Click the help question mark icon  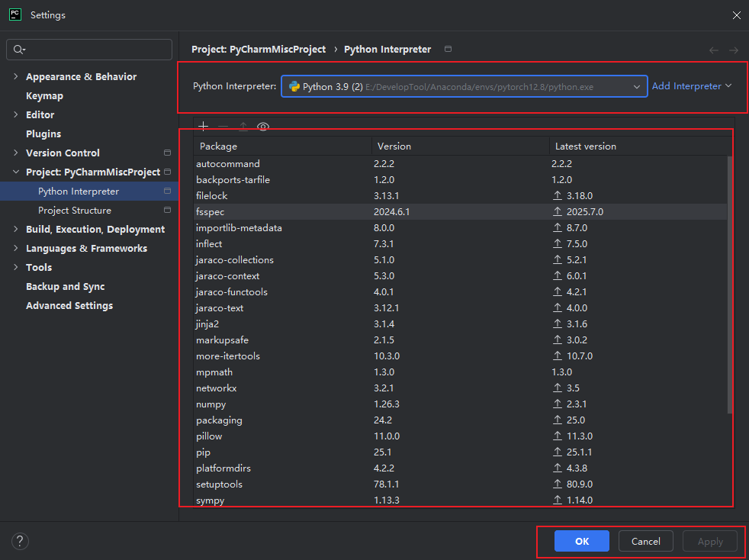(x=20, y=542)
